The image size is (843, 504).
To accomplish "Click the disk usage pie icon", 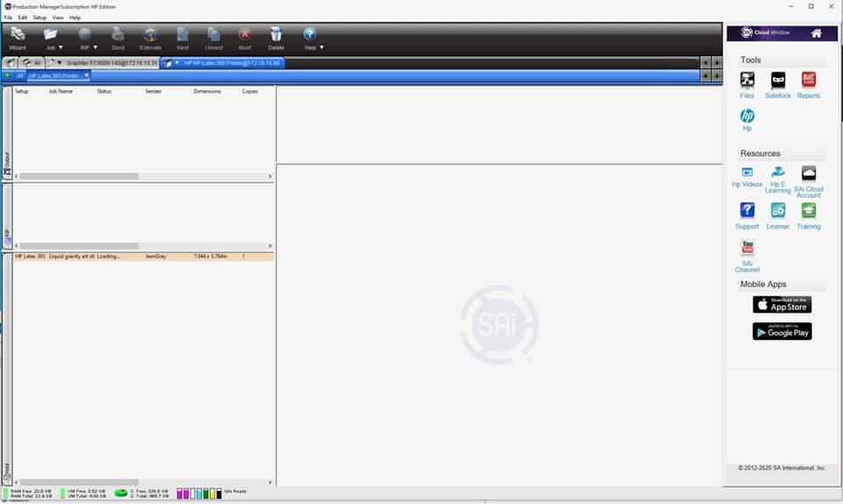I will coord(121,493).
